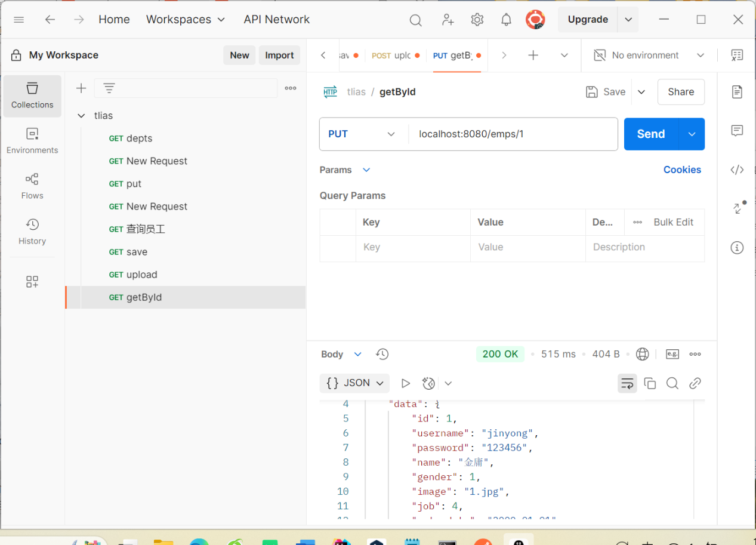Save the getById request
756x545 pixels.
click(x=606, y=92)
